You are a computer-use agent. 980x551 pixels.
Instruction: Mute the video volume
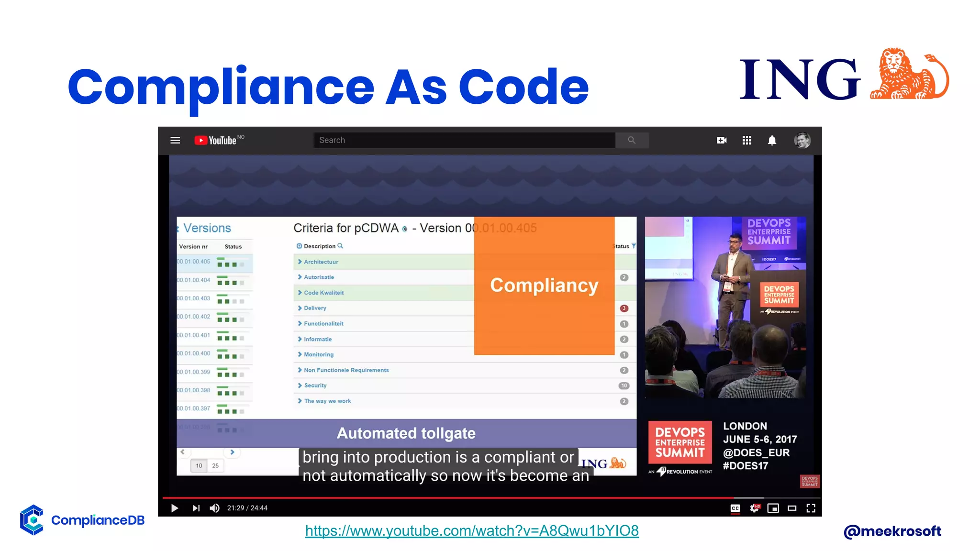[x=215, y=508]
